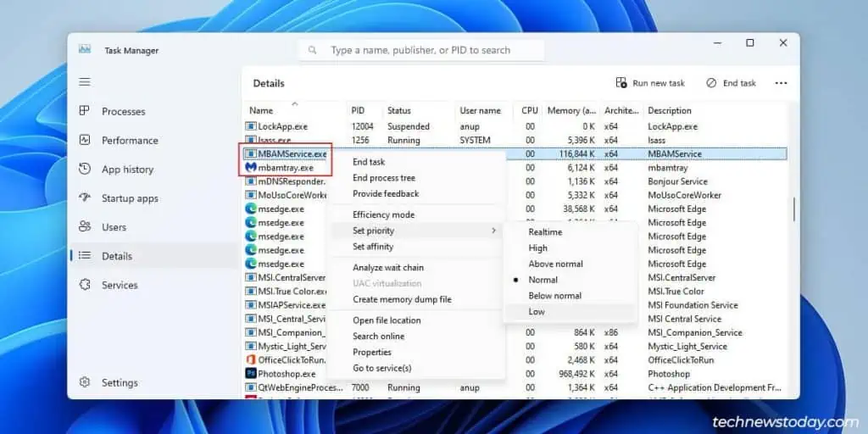This screenshot has height=434, width=868.
Task: Sort by the Description column header
Action: coord(715,110)
